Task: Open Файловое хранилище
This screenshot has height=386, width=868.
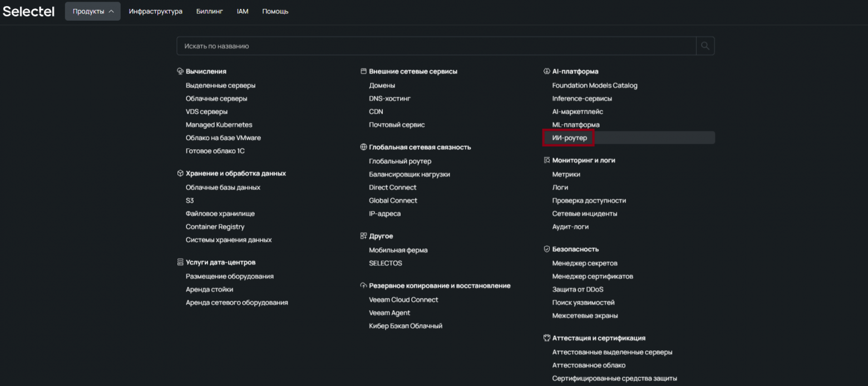Action: (x=220, y=213)
